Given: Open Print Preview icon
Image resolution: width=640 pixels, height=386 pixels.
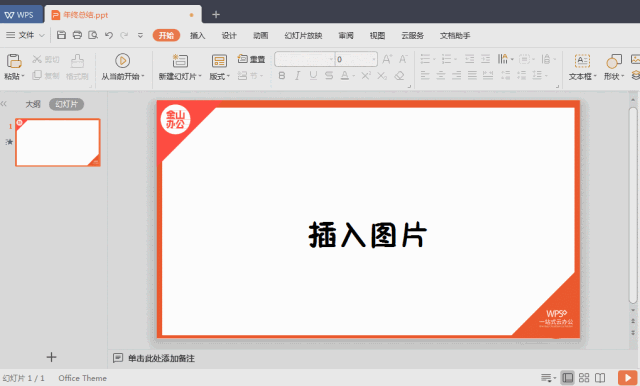Looking at the screenshot, I should pos(93,35).
